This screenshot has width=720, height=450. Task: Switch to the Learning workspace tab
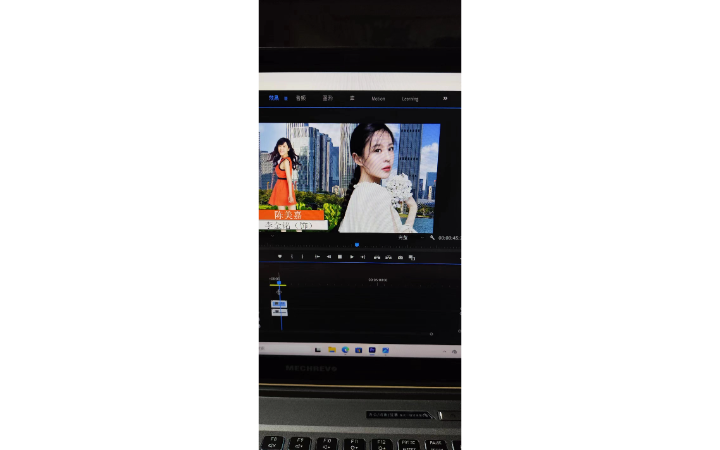point(410,99)
